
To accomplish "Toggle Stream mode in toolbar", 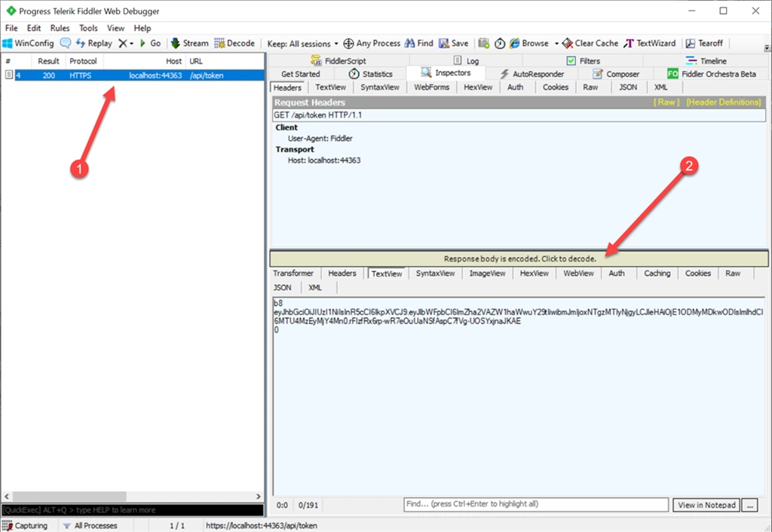I will pos(189,43).
